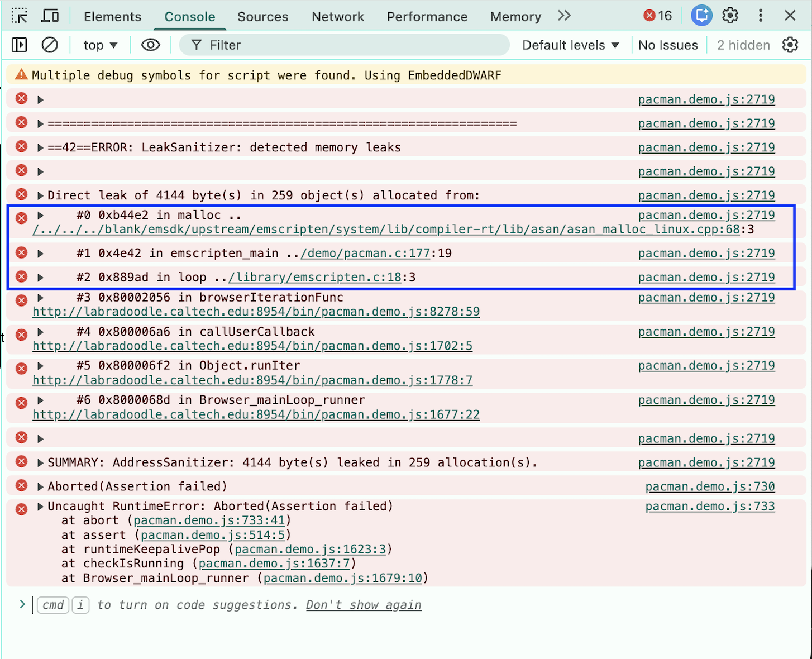Switch to the Network tab

pos(337,17)
